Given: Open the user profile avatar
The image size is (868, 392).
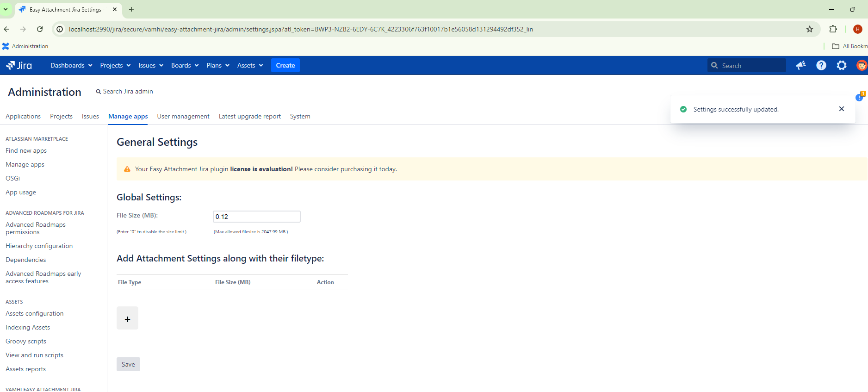Looking at the screenshot, I should point(861,65).
